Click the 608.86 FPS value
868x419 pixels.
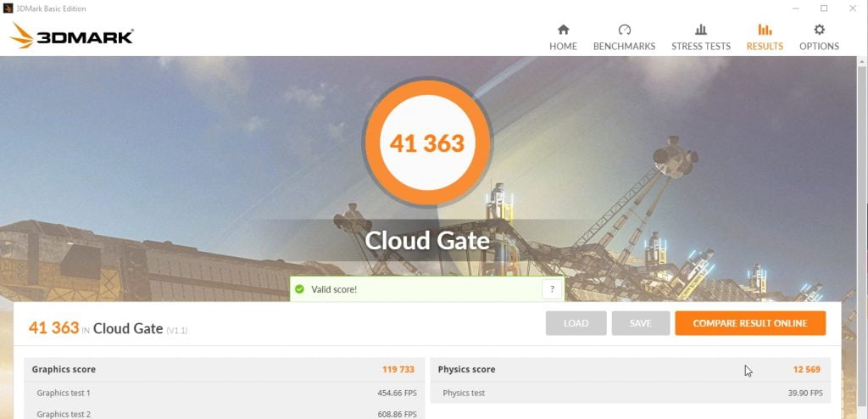click(397, 414)
